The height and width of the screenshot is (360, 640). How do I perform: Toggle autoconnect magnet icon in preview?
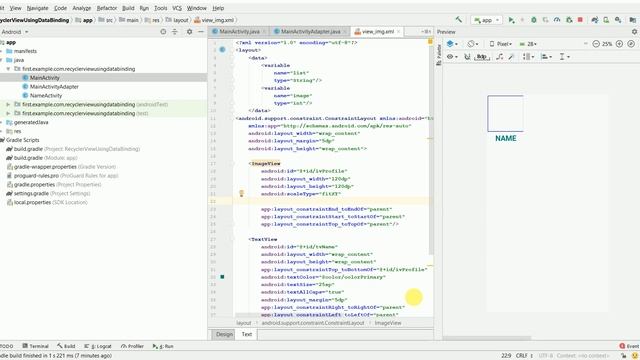tap(467, 57)
